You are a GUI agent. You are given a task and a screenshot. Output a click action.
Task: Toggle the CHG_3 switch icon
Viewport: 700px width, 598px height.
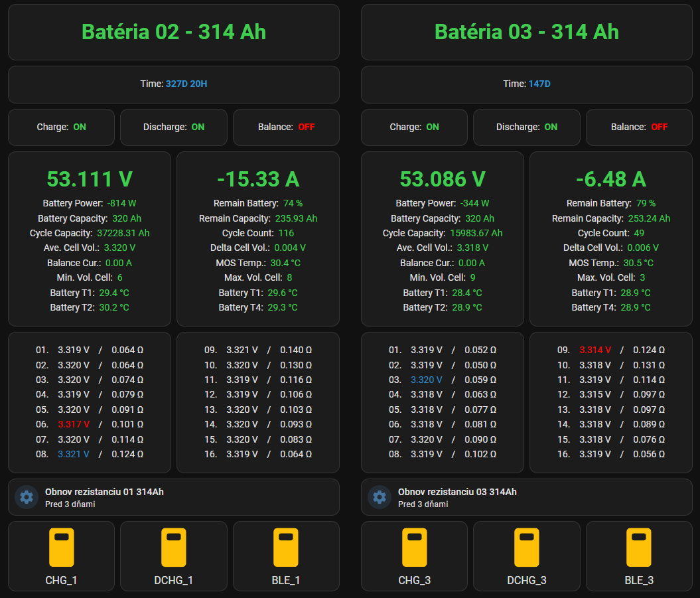click(x=414, y=547)
